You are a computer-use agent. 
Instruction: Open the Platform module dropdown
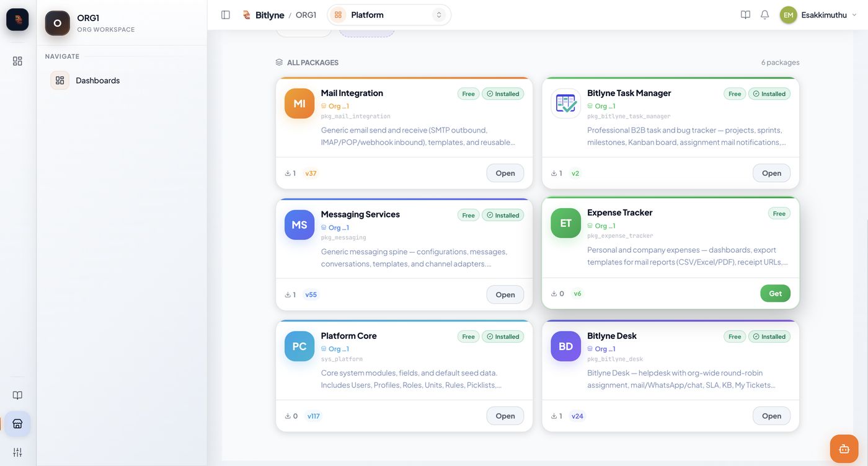389,15
